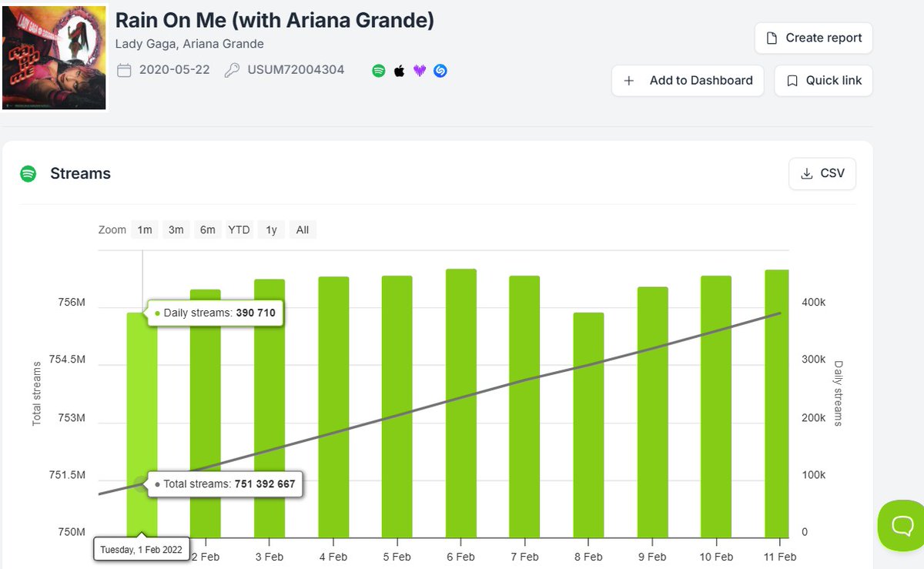Click the calendar icon beside release date
Image resolution: width=924 pixels, height=569 pixels.
pos(124,71)
